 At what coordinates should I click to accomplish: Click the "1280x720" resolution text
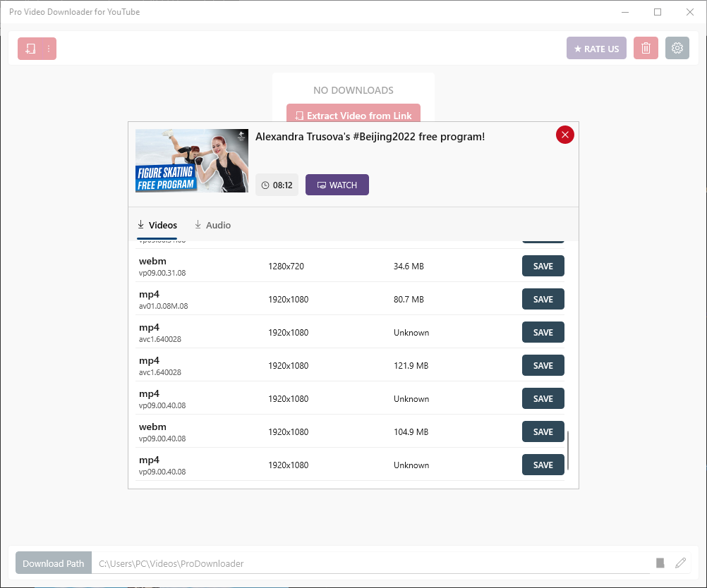pyautogui.click(x=286, y=267)
